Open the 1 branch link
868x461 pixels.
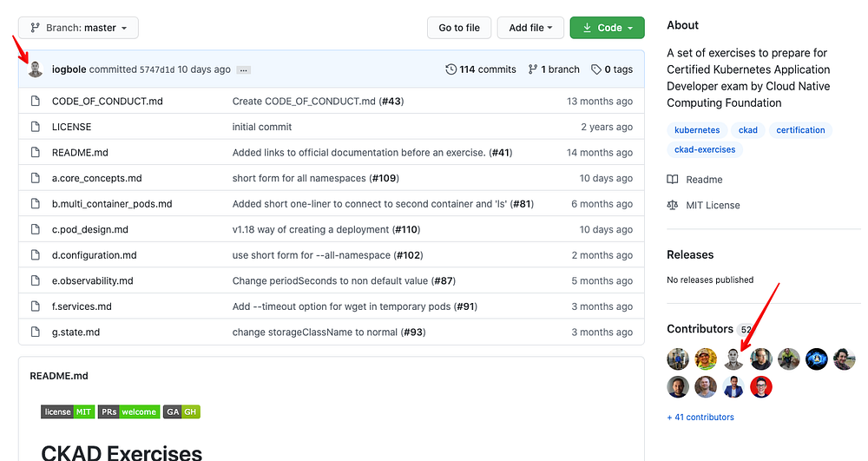560,69
